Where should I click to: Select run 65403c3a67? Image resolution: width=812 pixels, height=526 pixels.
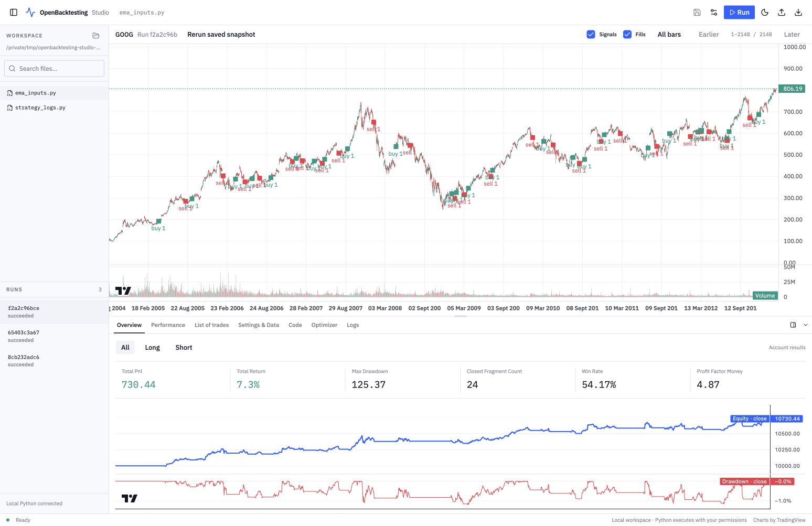(x=55, y=336)
